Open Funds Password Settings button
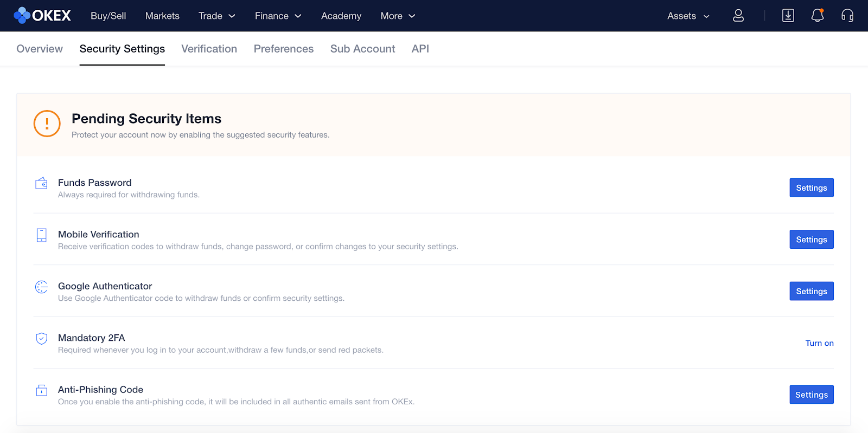Image resolution: width=868 pixels, height=433 pixels. pyautogui.click(x=811, y=188)
